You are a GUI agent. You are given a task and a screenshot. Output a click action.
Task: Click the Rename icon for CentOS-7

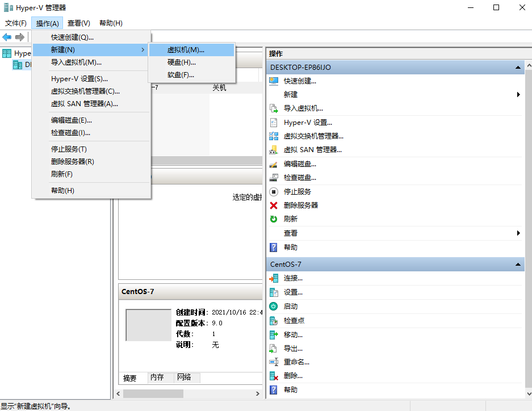click(x=274, y=362)
